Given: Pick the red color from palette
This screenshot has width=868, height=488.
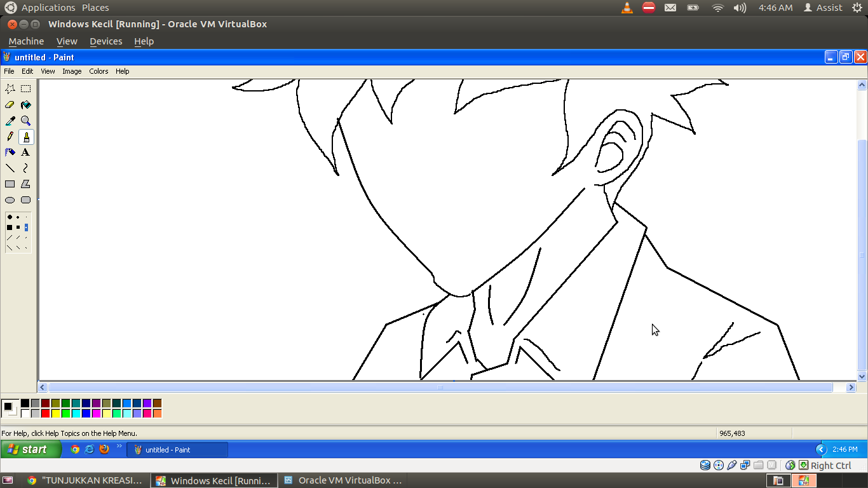Looking at the screenshot, I should point(45,414).
